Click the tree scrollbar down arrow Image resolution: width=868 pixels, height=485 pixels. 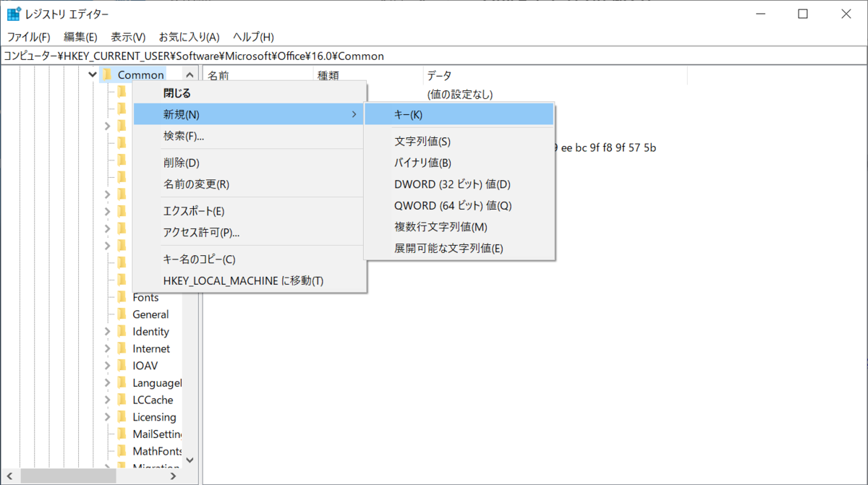pyautogui.click(x=190, y=460)
